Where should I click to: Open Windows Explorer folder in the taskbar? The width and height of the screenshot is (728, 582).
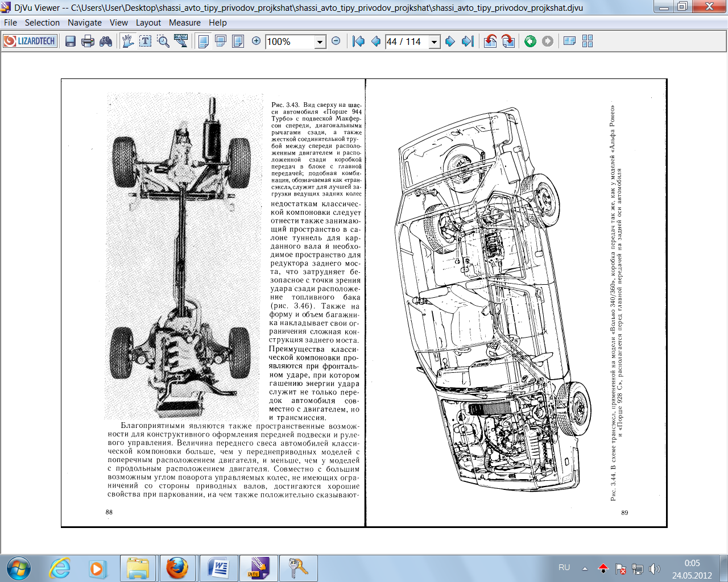click(x=138, y=568)
